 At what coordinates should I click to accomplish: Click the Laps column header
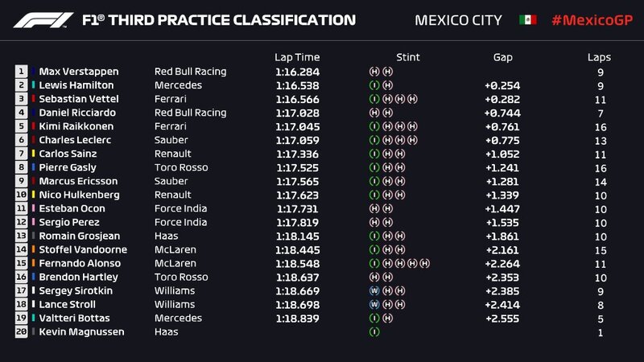[599, 57]
